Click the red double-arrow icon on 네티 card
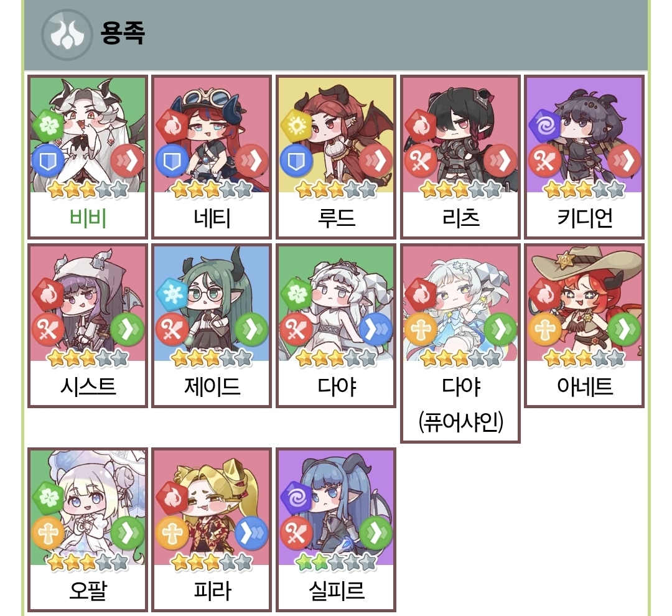Image resolution: width=672 pixels, height=616 pixels. pyautogui.click(x=251, y=161)
